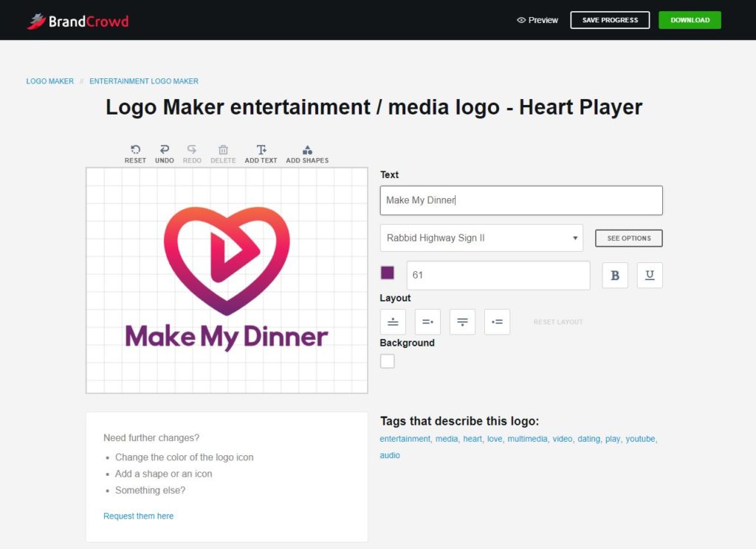Open the white Background color swatch
This screenshot has height=549, width=756.
click(387, 361)
